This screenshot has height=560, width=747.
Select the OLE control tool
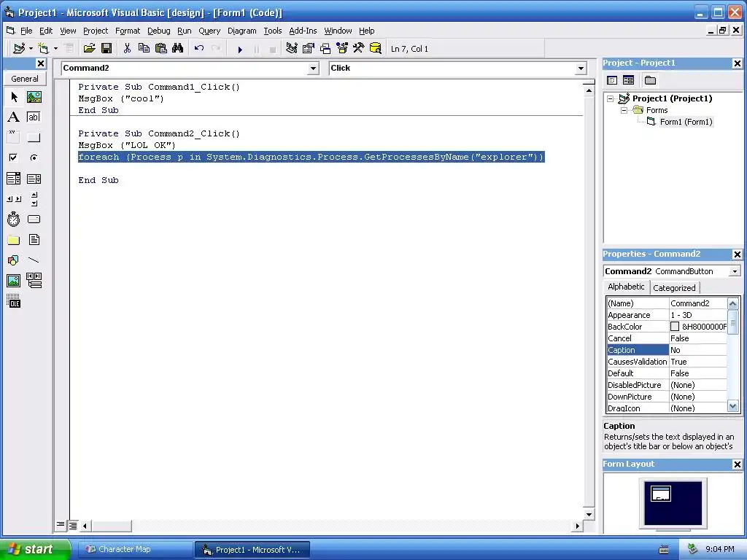coord(14,301)
